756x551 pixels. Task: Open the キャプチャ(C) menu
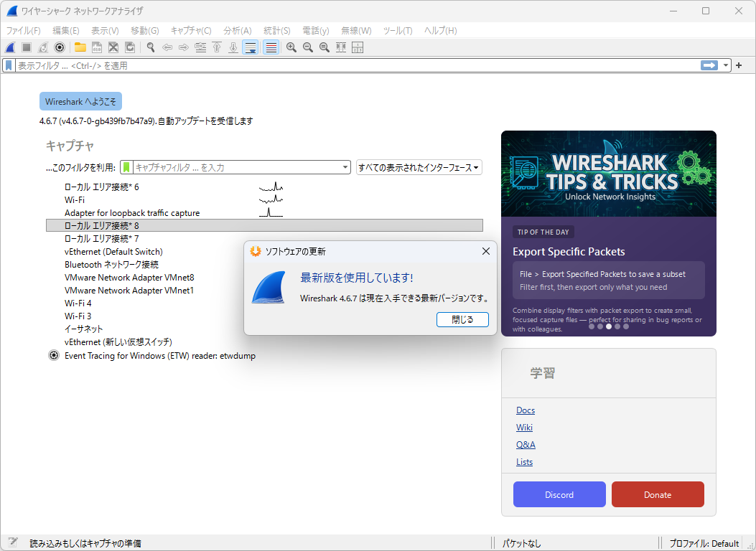191,30
